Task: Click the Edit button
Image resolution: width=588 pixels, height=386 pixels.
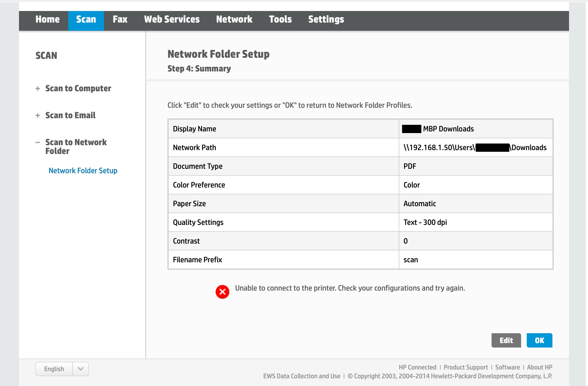Action: [x=506, y=340]
